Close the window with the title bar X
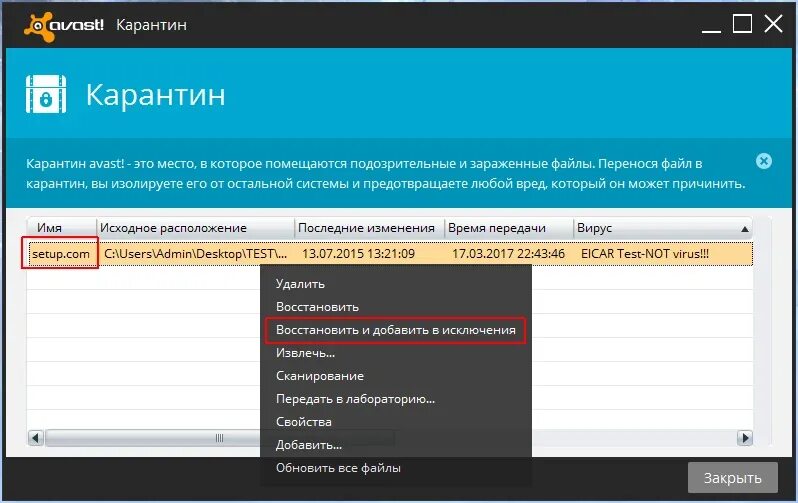 pos(773,23)
